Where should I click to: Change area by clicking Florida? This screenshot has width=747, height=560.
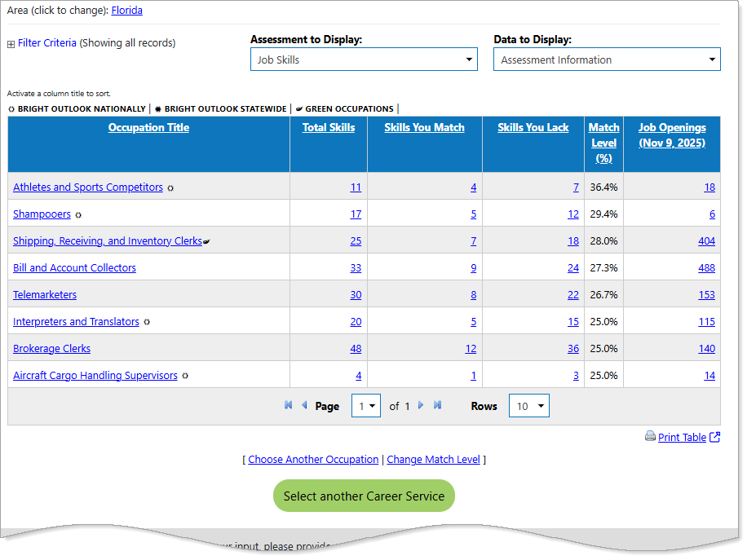click(126, 11)
